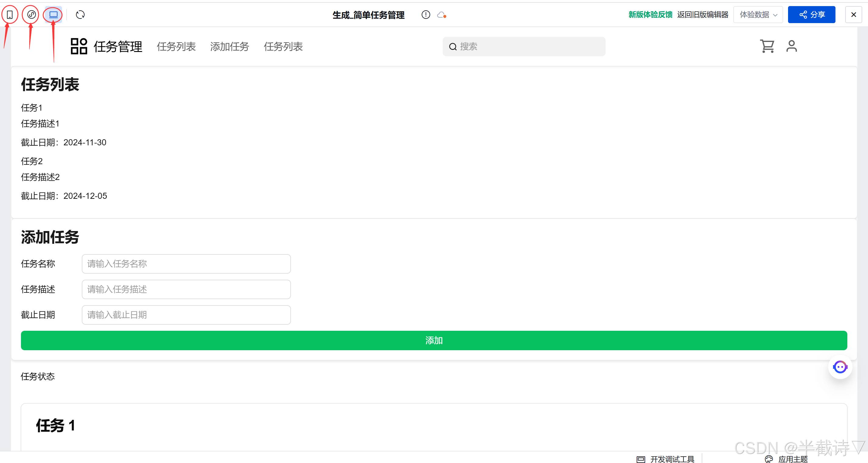The image size is (868, 463).
Task: Click the 任务描述1 text
Action: pyautogui.click(x=40, y=124)
